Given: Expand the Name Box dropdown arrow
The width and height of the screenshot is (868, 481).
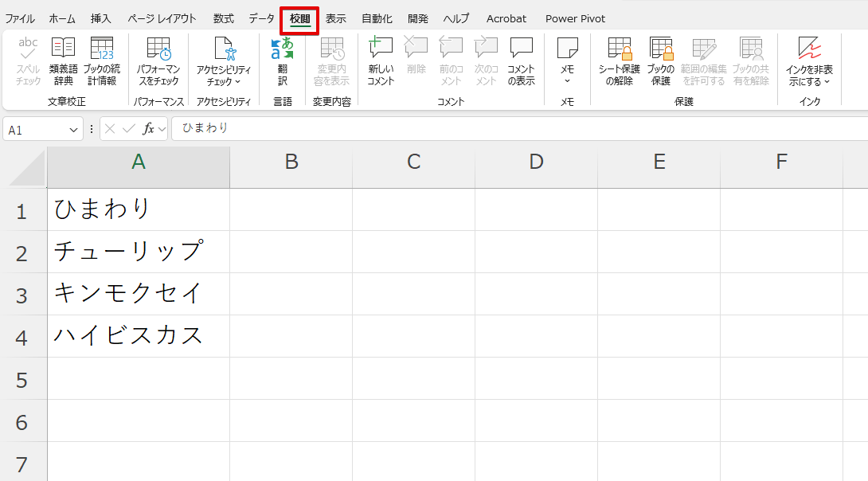Looking at the screenshot, I should [74, 129].
